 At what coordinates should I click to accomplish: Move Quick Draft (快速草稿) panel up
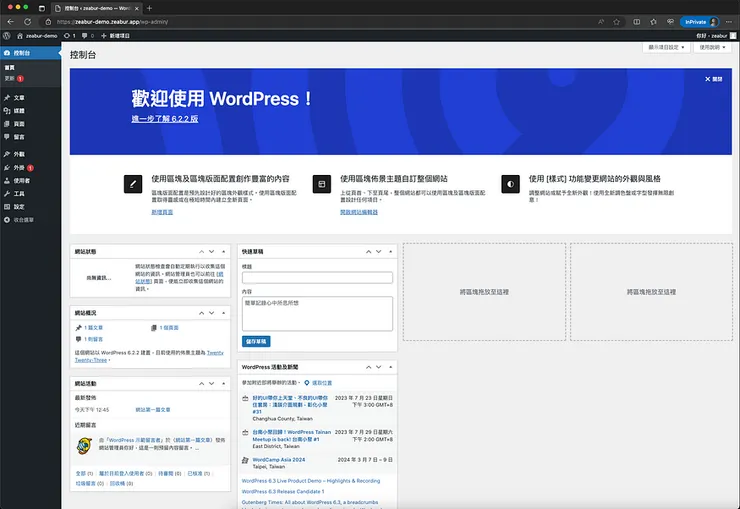click(369, 251)
